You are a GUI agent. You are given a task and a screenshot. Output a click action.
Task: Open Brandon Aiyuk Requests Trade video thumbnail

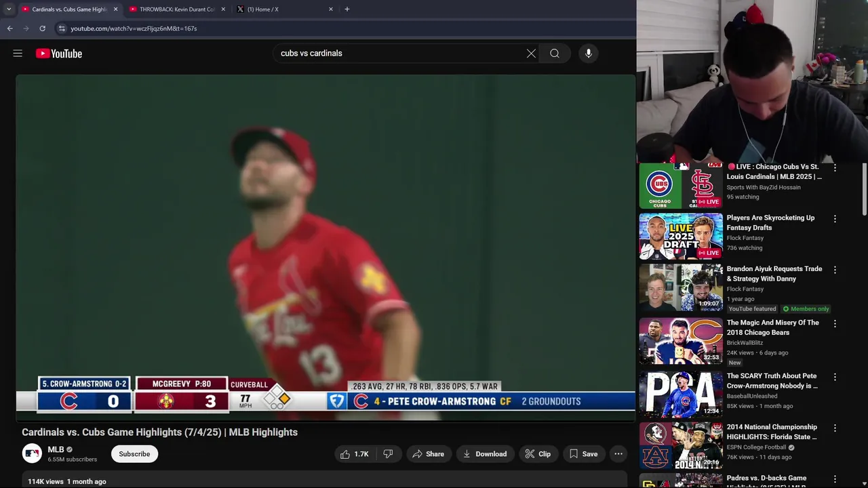point(681,287)
